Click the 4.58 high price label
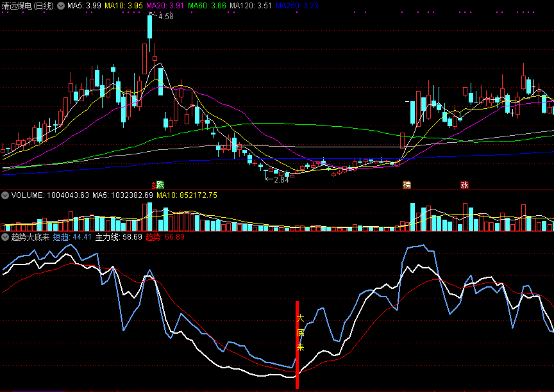 165,17
